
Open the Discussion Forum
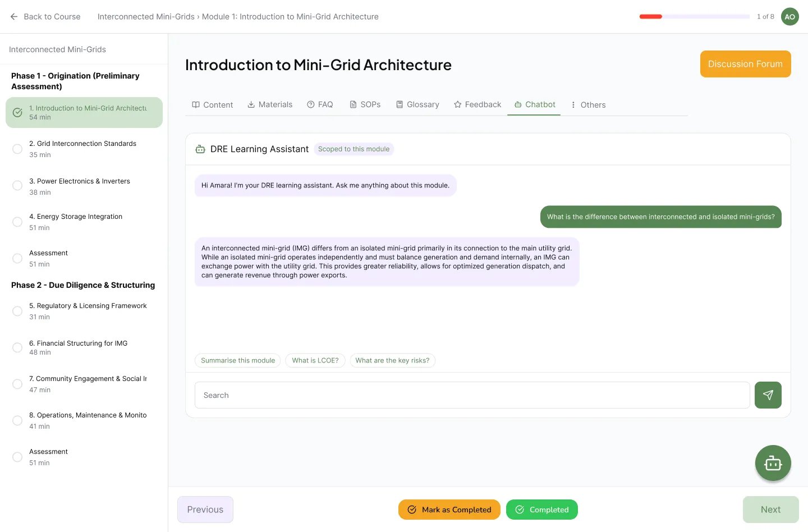point(745,64)
